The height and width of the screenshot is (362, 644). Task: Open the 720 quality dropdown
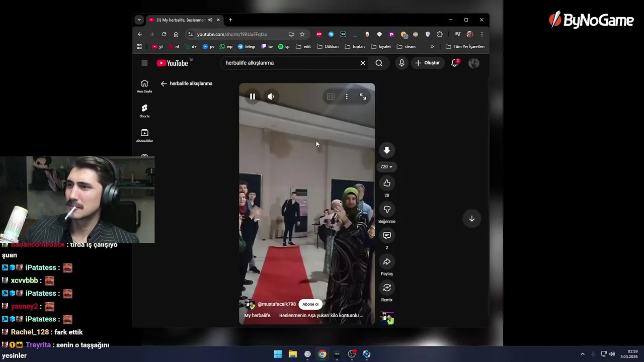(386, 167)
